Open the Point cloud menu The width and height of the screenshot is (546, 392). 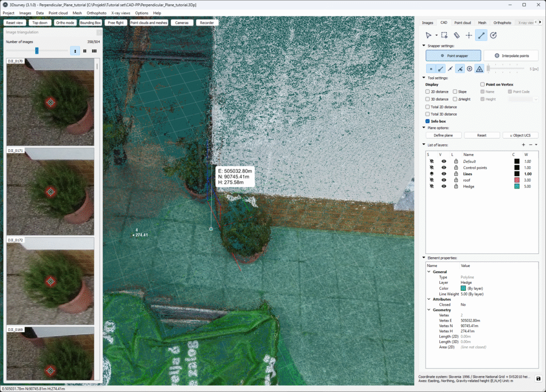pos(58,13)
